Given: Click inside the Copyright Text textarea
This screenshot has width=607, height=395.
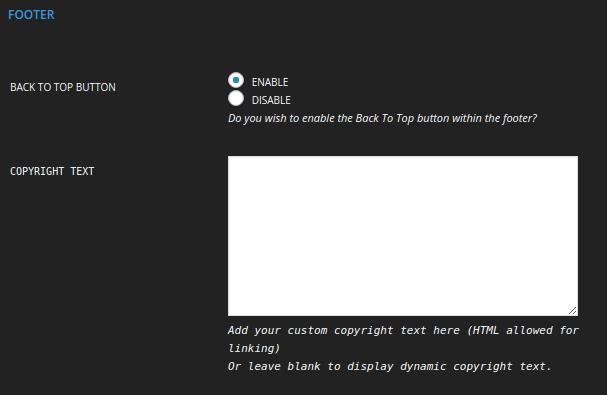Looking at the screenshot, I should tap(403, 236).
